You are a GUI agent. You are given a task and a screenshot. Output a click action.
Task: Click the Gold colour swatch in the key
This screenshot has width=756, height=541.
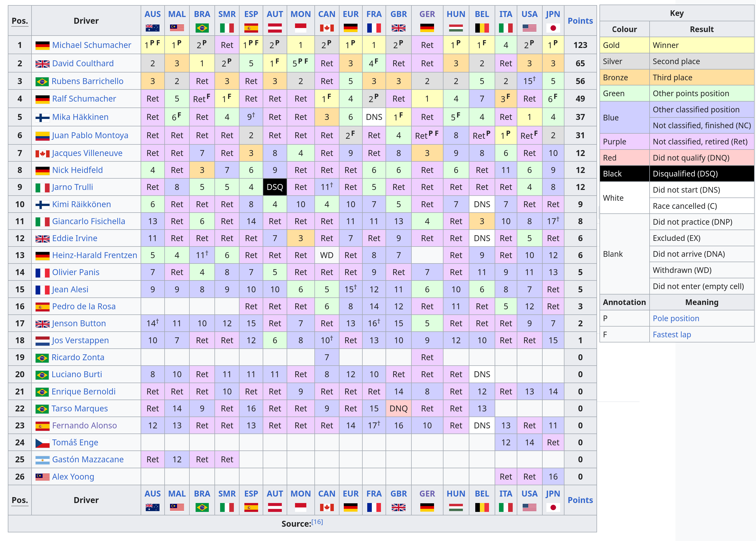[x=624, y=45]
